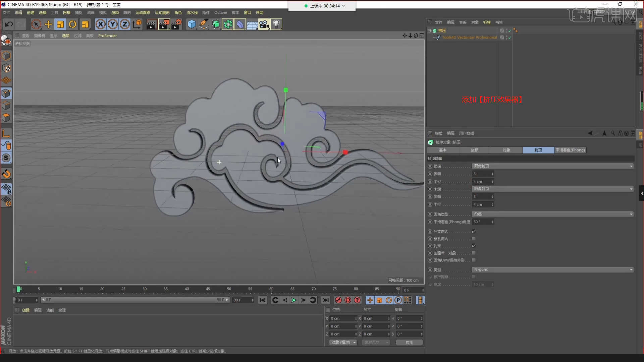This screenshot has height=362, width=644.
Task: Switch to the 坐标 tab
Action: pyautogui.click(x=475, y=150)
